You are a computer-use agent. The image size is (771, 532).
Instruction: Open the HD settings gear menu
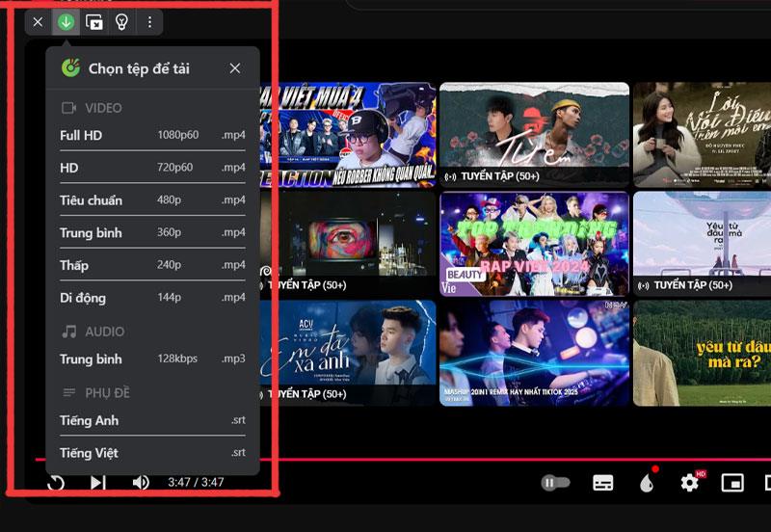click(690, 483)
